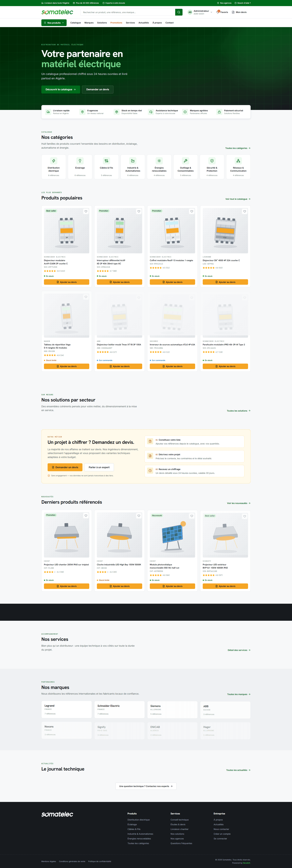Click the green search button icon
Image resolution: width=292 pixels, height=868 pixels.
(x=179, y=12)
